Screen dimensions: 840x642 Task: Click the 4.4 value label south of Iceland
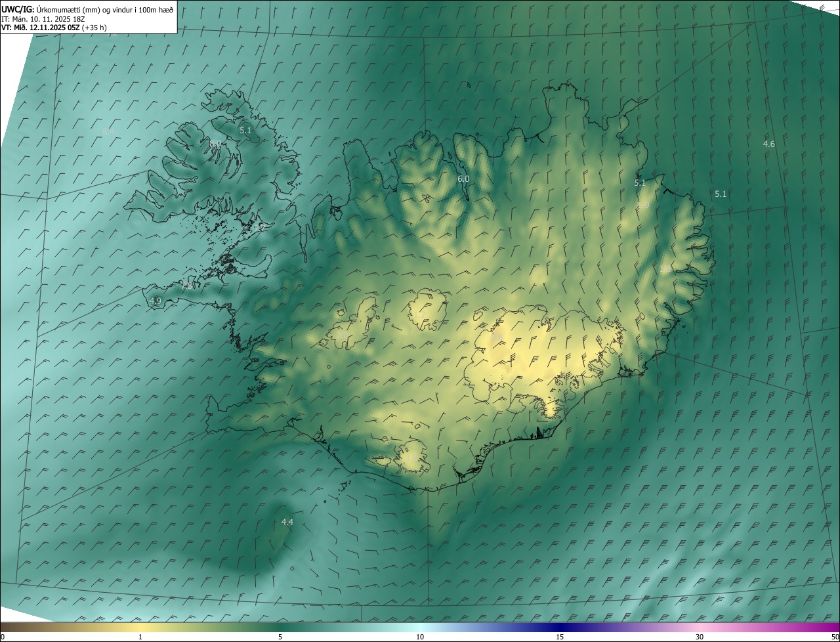coord(287,522)
